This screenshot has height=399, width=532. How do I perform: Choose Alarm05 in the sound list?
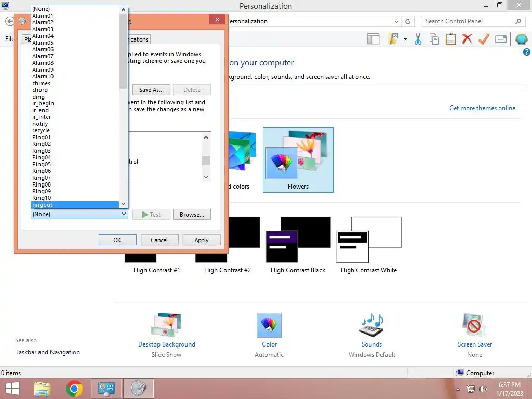(x=75, y=43)
